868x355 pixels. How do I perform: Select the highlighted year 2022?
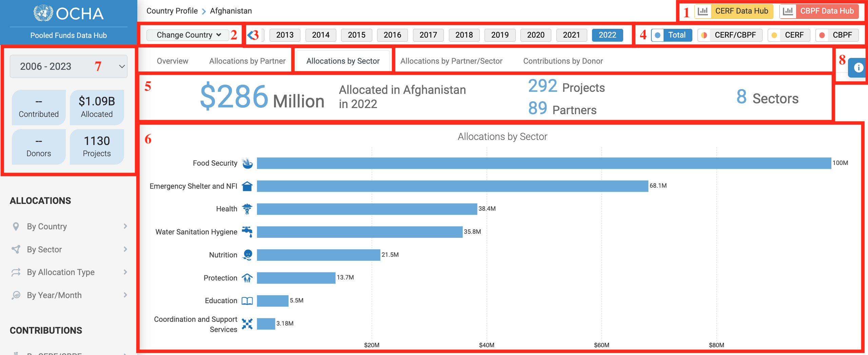point(607,35)
